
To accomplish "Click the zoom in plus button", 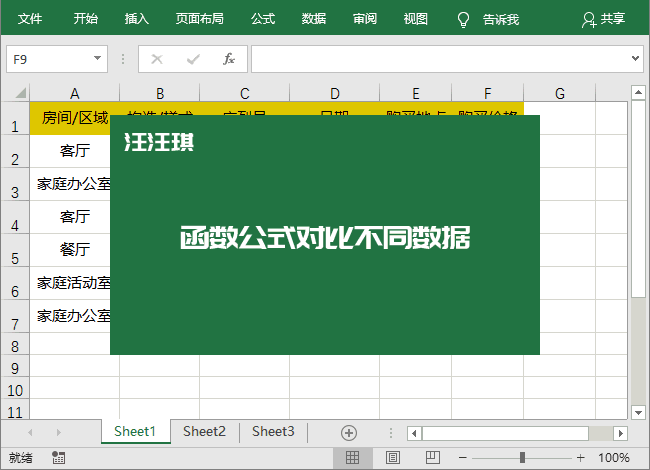I will coord(580,458).
